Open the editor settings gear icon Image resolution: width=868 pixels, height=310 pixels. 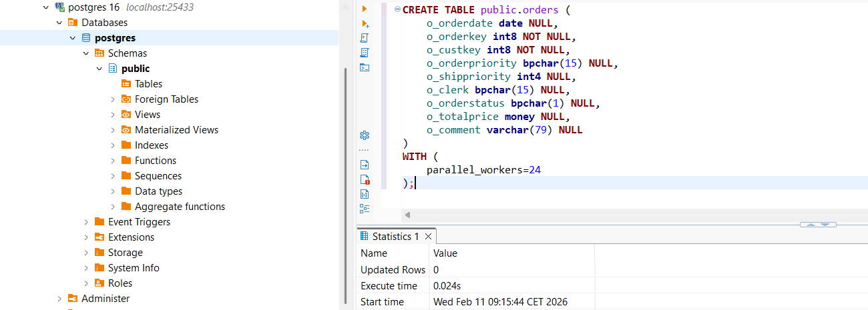[365, 135]
